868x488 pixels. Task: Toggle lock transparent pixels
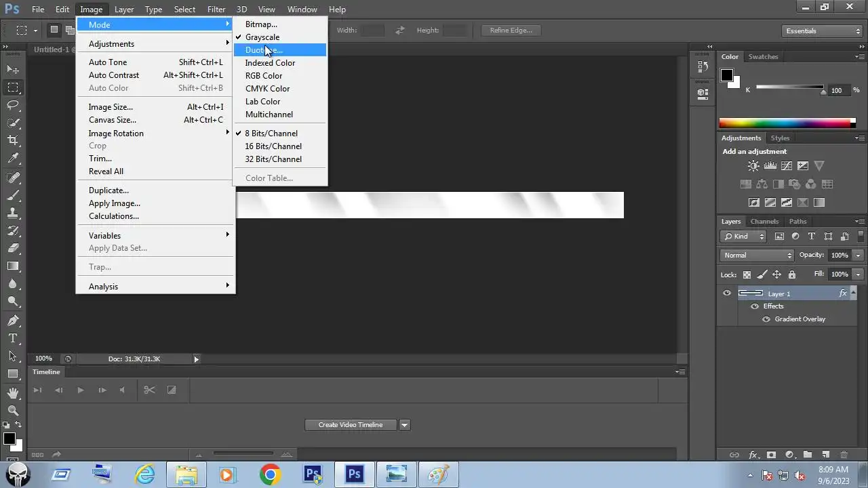[x=747, y=274]
